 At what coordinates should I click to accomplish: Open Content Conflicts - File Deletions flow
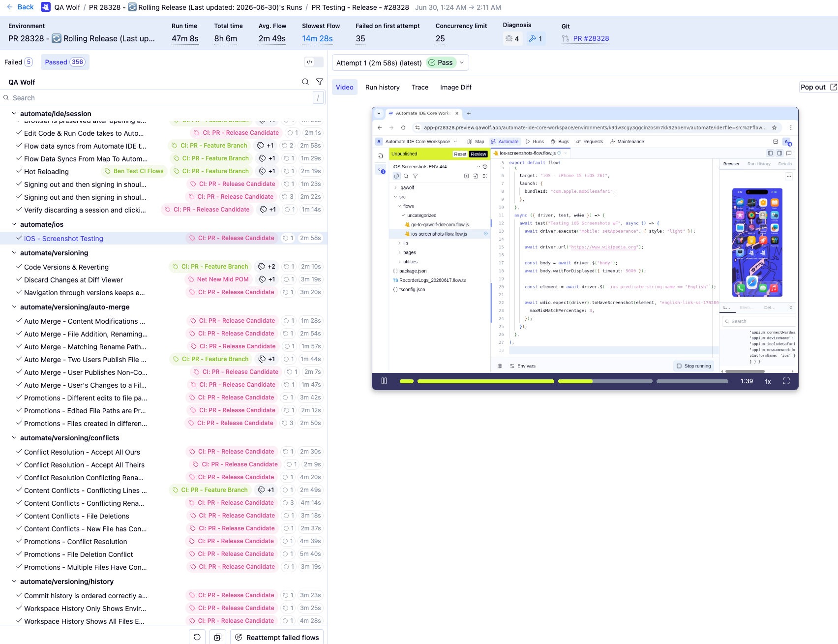click(x=77, y=516)
